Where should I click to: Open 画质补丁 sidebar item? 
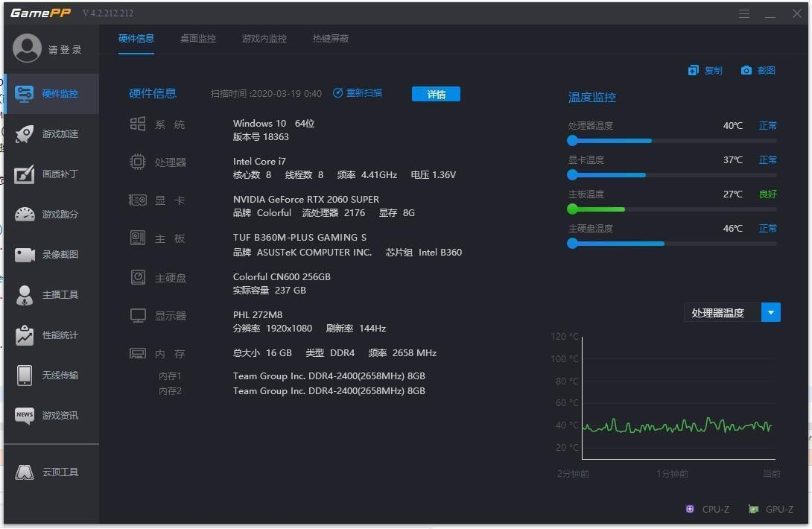point(51,174)
